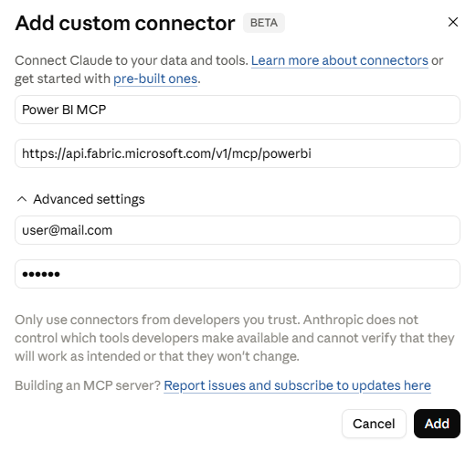Viewport: 476px width, 452px height.
Task: Click the masked password dots
Action: 41,274
